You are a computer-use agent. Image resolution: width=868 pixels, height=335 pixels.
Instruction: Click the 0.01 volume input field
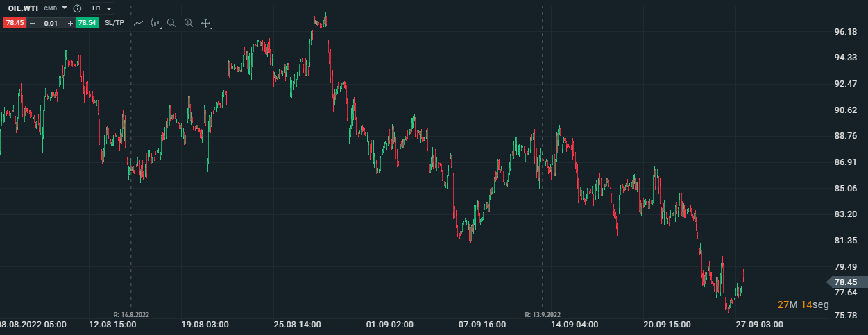tap(51, 23)
